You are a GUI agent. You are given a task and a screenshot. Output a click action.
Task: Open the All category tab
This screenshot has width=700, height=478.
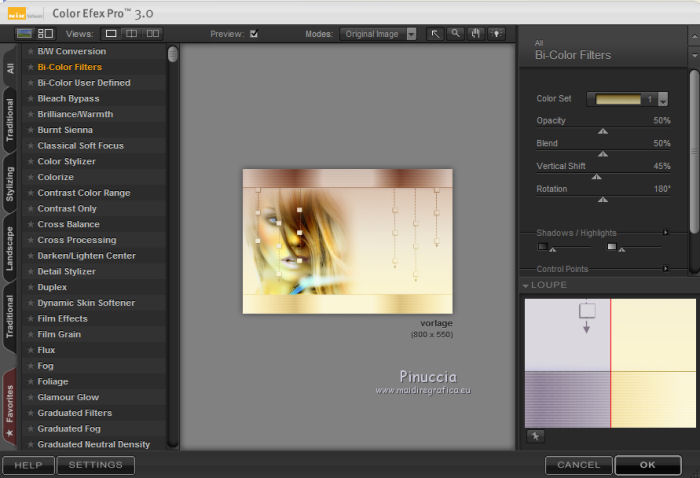(10, 68)
